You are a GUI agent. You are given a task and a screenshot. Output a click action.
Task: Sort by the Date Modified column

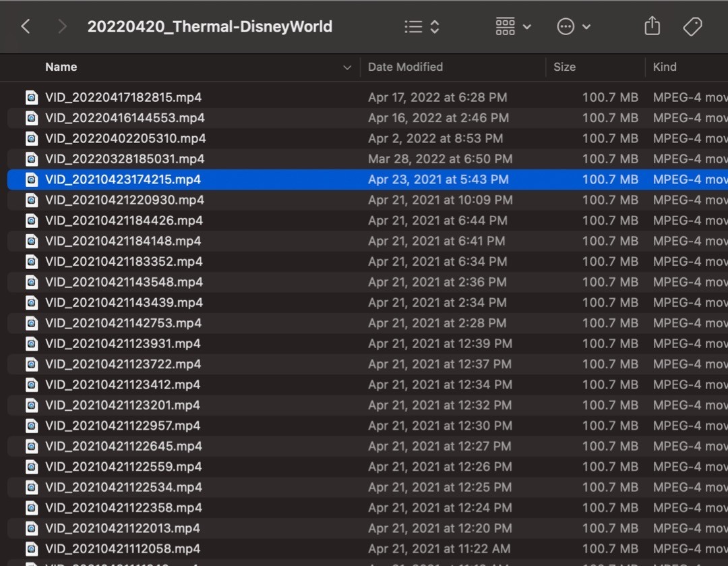pos(405,67)
